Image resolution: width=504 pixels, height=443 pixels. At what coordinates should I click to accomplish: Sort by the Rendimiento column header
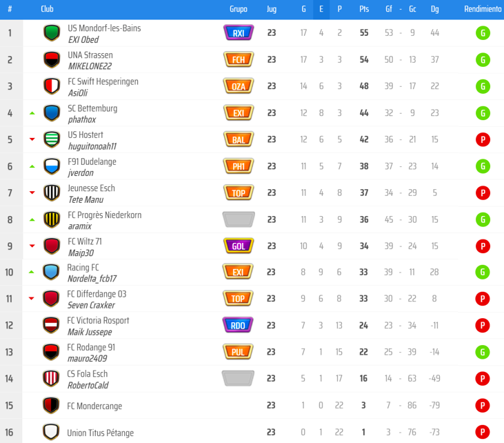coord(483,9)
